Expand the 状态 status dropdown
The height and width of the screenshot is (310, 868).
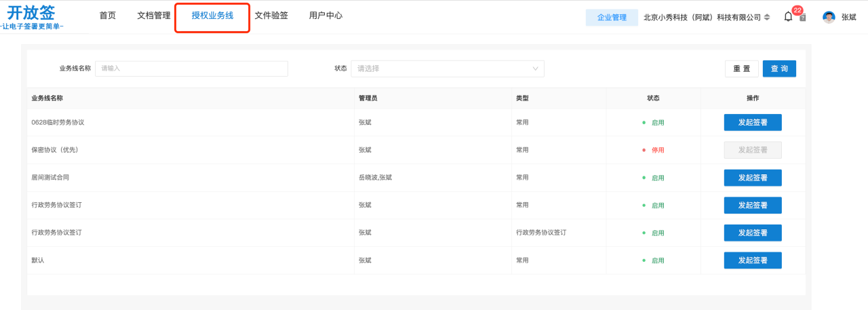(x=448, y=69)
